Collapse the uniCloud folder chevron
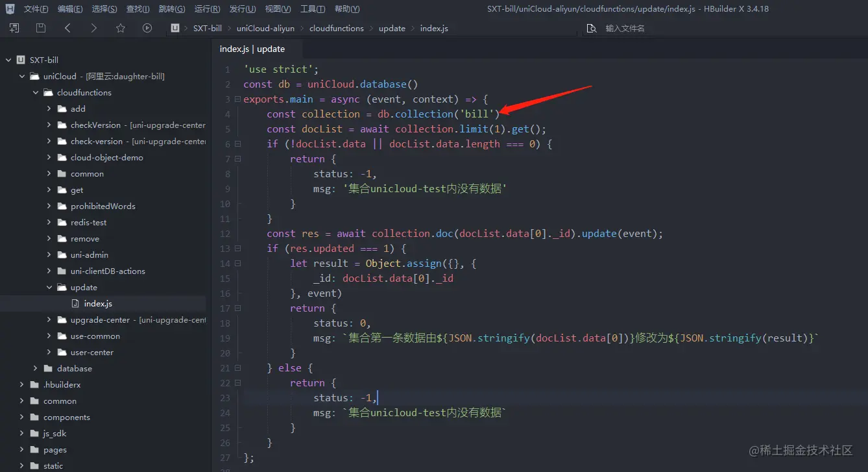The image size is (868, 472). 22,76
